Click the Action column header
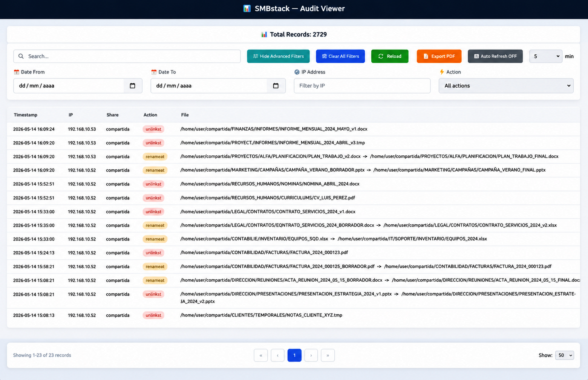588x380 pixels. (x=150, y=115)
